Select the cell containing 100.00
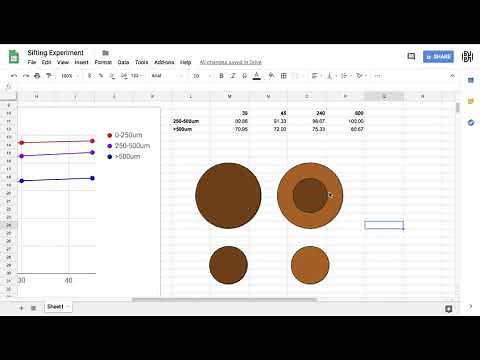Image resolution: width=480 pixels, height=360 pixels. point(346,121)
